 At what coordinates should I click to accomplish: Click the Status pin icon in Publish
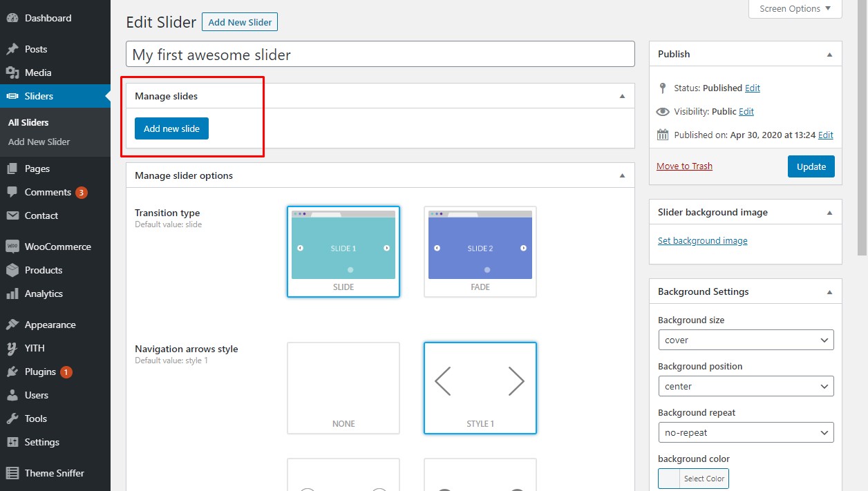pos(663,88)
